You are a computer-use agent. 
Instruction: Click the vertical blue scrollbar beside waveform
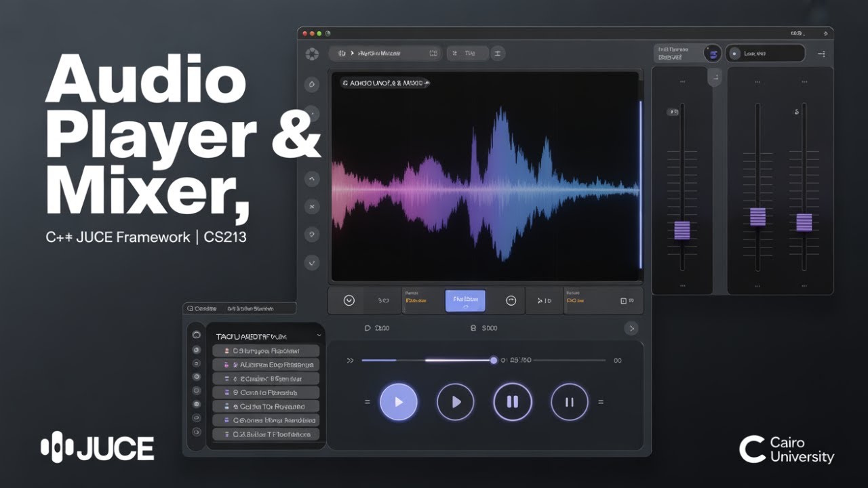coord(640,184)
